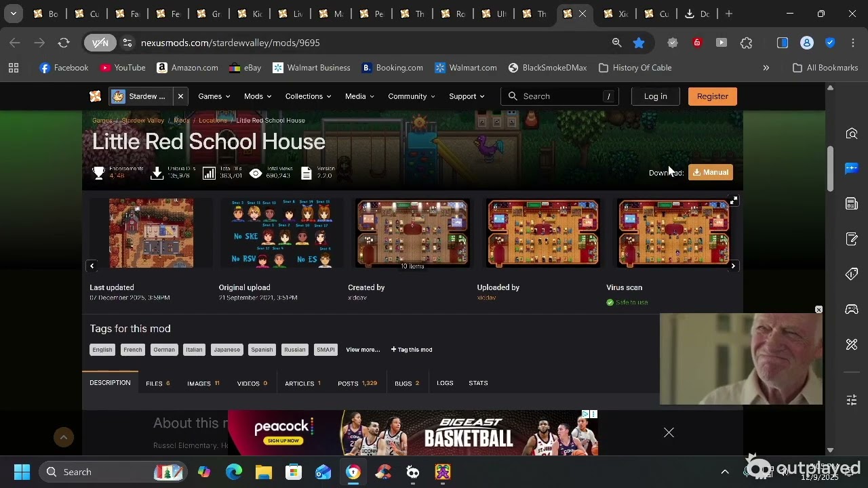Reload the page with the refresh icon
The image size is (868, 488).
click(64, 43)
